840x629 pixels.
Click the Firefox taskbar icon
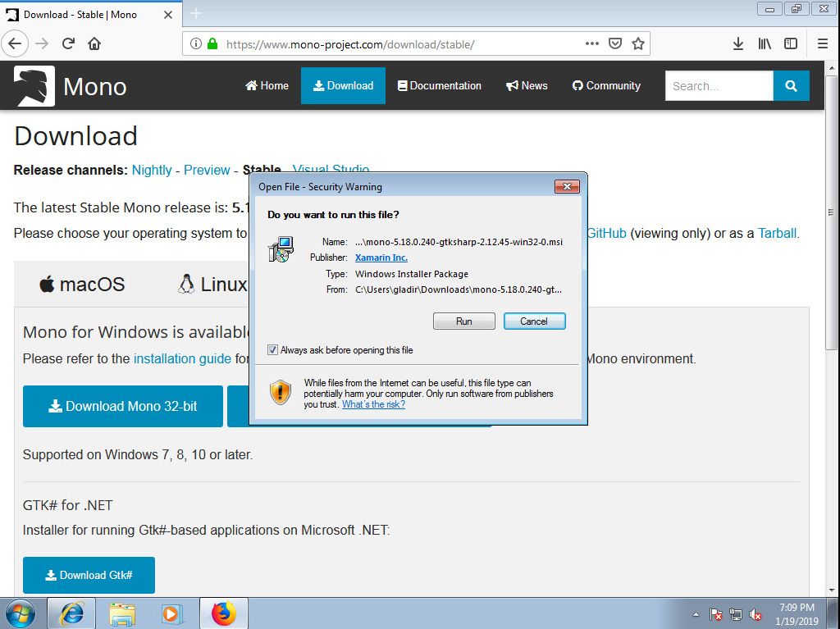[223, 613]
